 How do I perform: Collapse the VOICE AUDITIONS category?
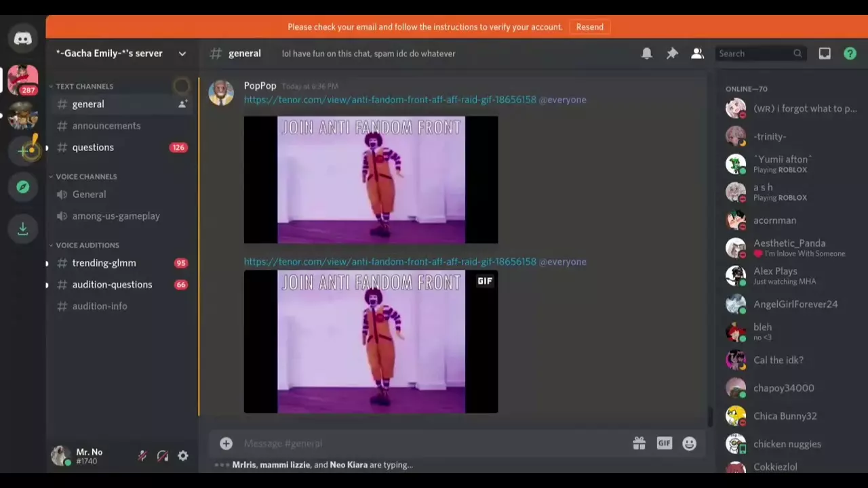pos(87,245)
